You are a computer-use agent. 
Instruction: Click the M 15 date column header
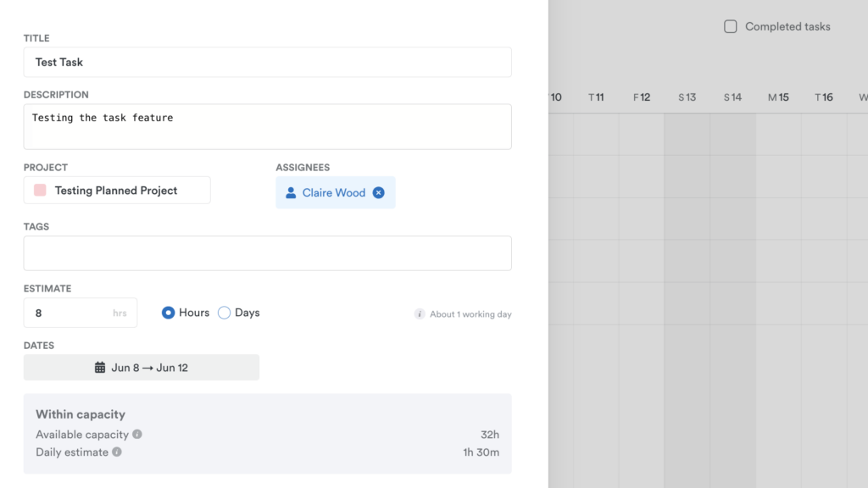778,97
